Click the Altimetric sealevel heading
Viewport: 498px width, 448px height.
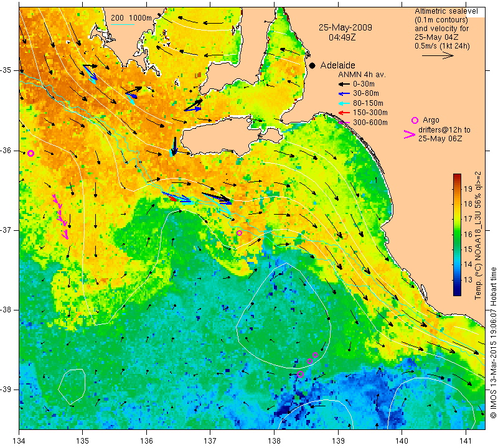coord(446,11)
